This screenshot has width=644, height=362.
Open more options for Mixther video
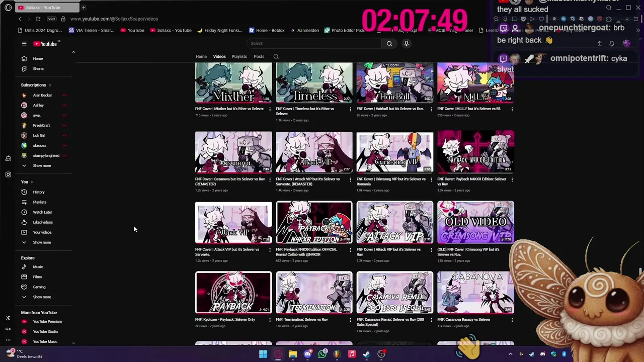point(270,109)
